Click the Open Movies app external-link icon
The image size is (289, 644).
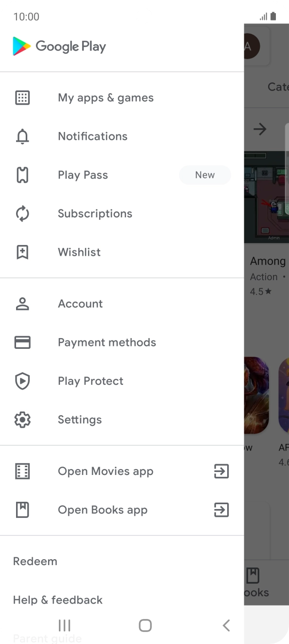221,471
